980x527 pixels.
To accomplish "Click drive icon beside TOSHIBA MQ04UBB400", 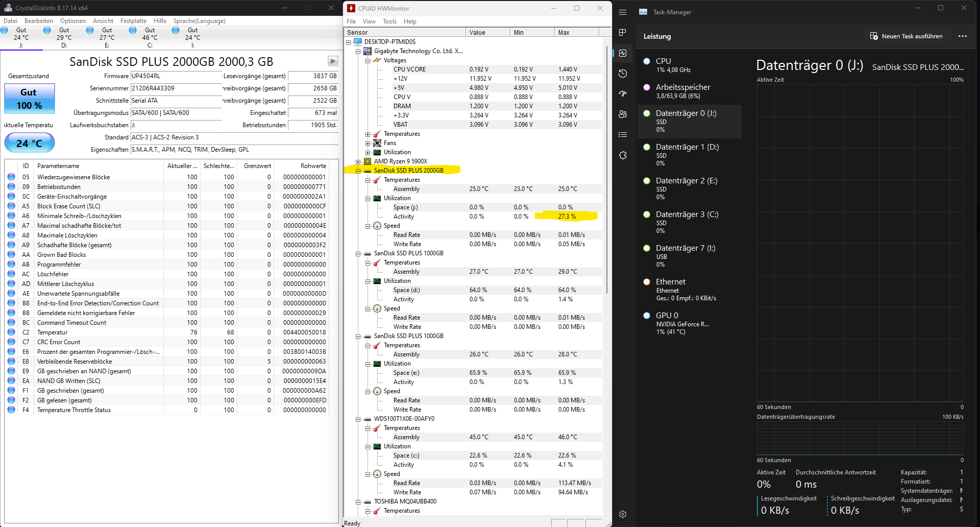I will click(x=367, y=501).
